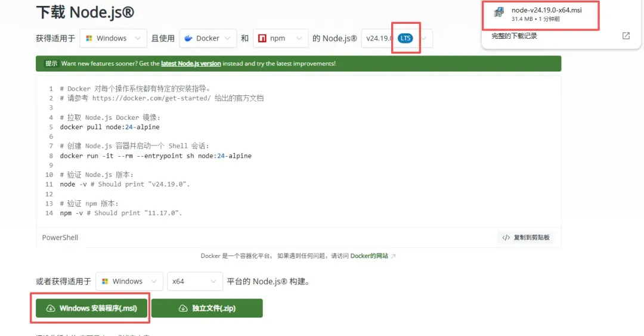644x336 pixels.
Task: Open the lower Windows platform dropdown
Action: (129, 281)
